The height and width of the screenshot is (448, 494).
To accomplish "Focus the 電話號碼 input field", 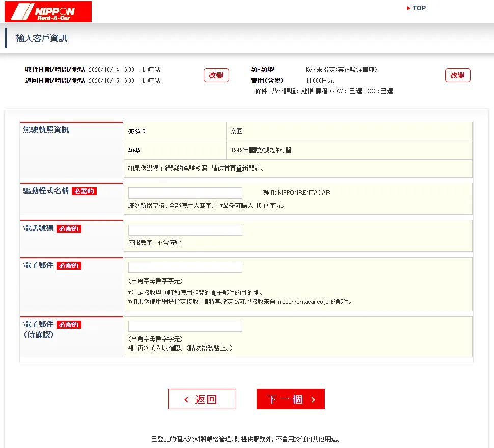I will tap(185, 230).
